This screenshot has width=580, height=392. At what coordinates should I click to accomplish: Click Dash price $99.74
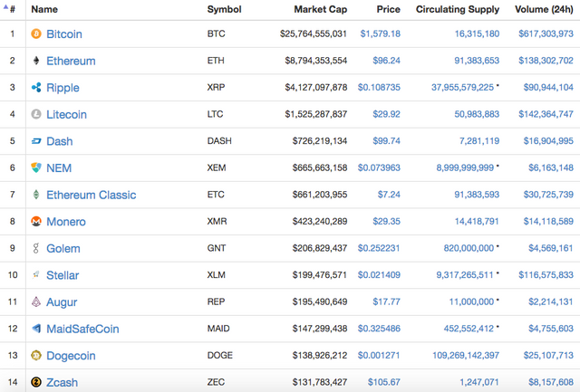[x=387, y=140]
